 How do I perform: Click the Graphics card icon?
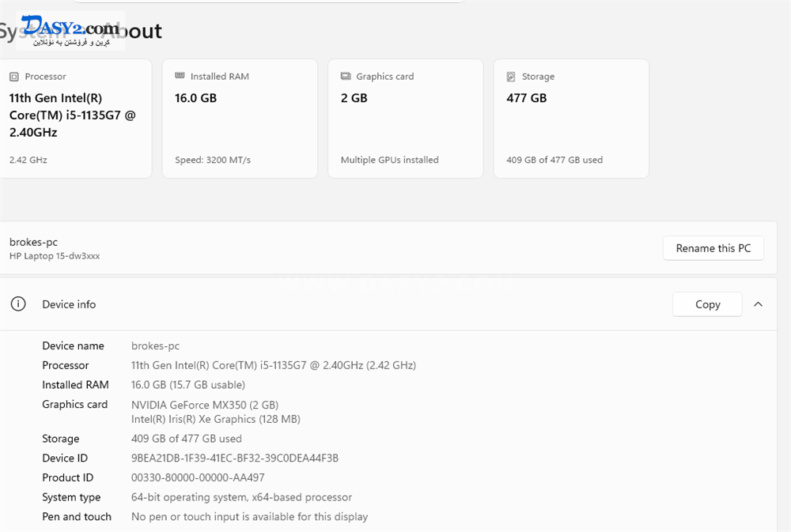[346, 76]
